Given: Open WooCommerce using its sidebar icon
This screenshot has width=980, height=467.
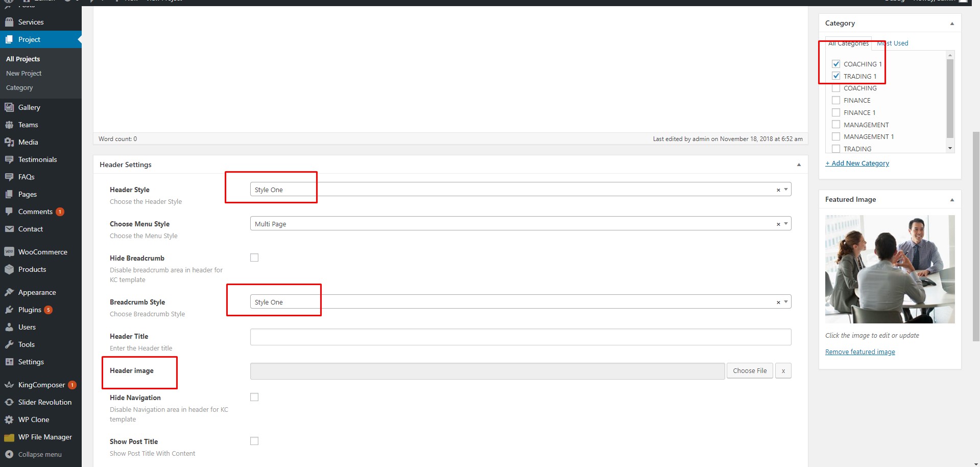Looking at the screenshot, I should tap(9, 252).
